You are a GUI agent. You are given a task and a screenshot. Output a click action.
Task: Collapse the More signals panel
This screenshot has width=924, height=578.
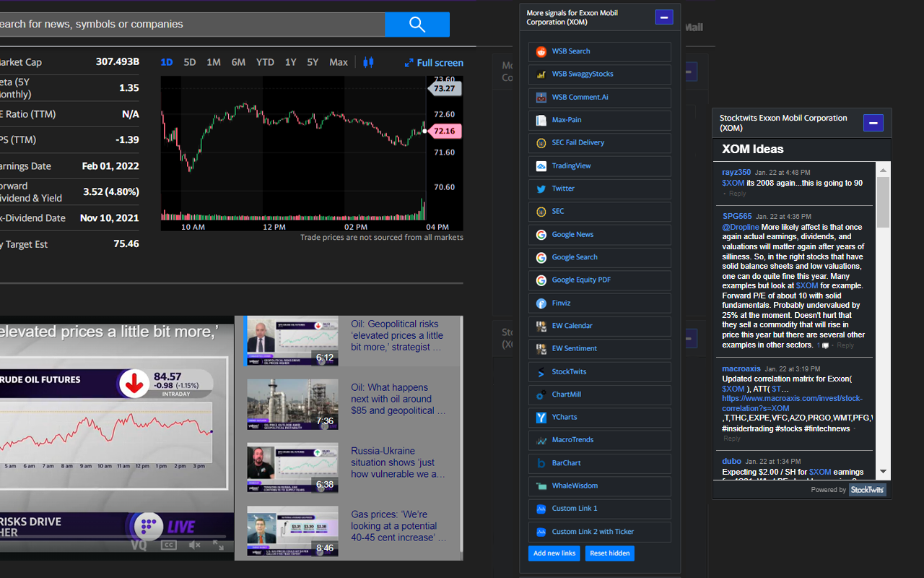tap(664, 17)
